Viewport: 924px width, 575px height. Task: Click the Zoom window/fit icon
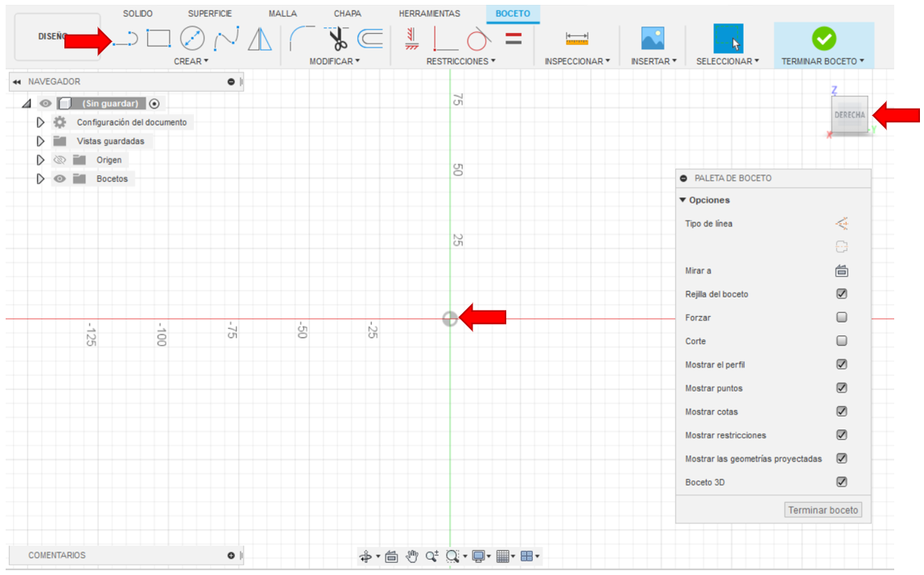coord(452,557)
